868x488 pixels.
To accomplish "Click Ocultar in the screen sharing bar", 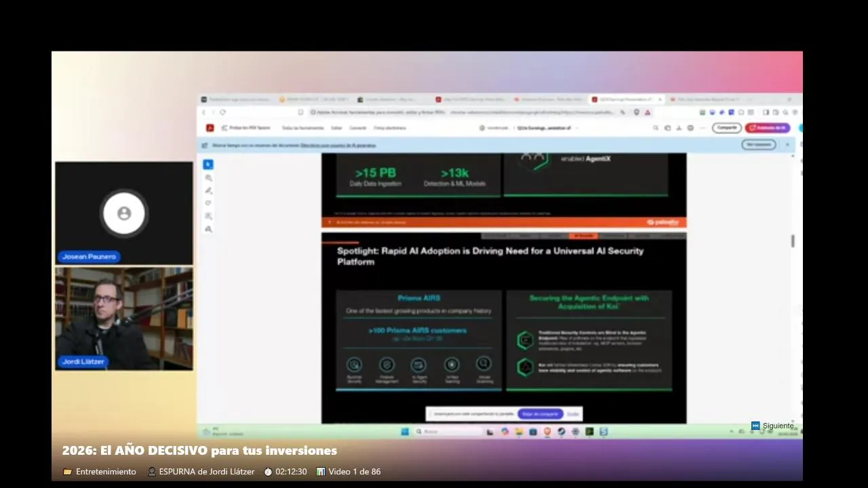I will pyautogui.click(x=573, y=413).
